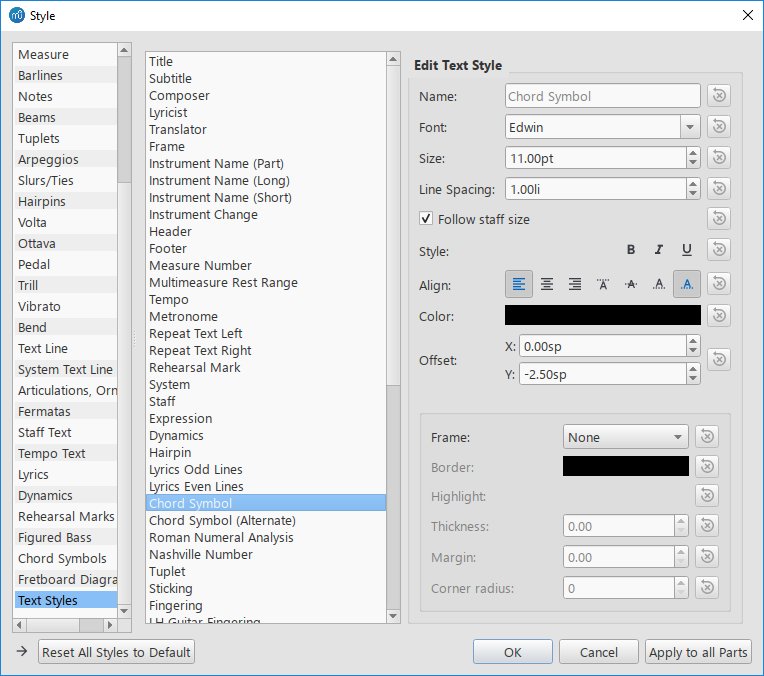Screen dimensions: 764x676
Task: Align text to baseline
Action: click(x=687, y=284)
